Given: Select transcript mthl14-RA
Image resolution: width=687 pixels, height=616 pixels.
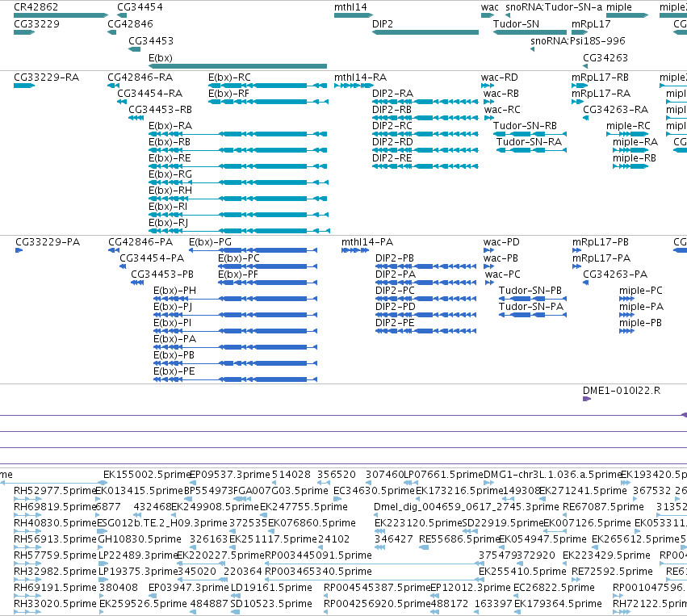Looking at the screenshot, I should (x=354, y=86).
